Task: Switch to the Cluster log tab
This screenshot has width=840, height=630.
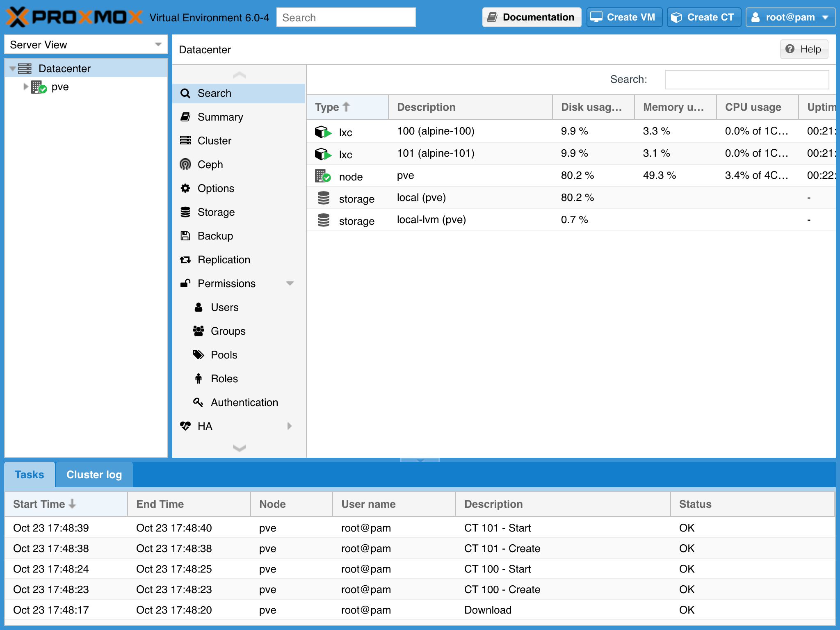Action: pos(94,475)
